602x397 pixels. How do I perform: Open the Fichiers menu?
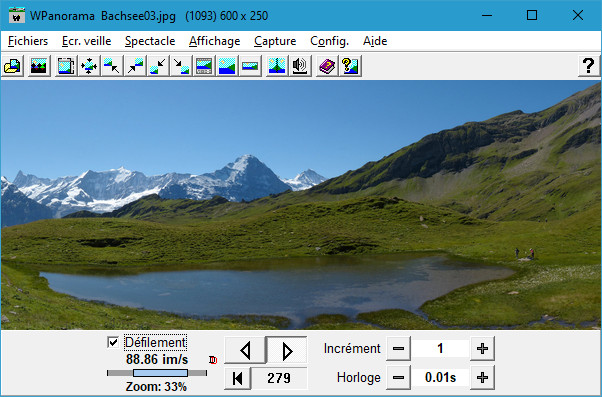[x=28, y=41]
